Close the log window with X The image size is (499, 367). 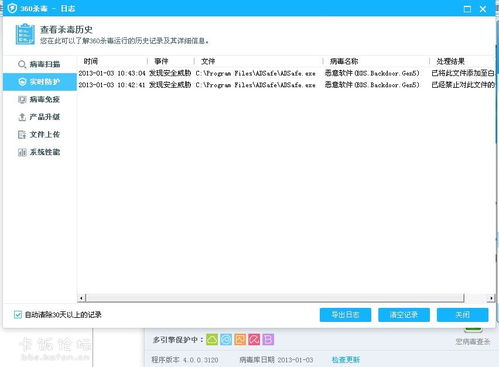coord(483,9)
